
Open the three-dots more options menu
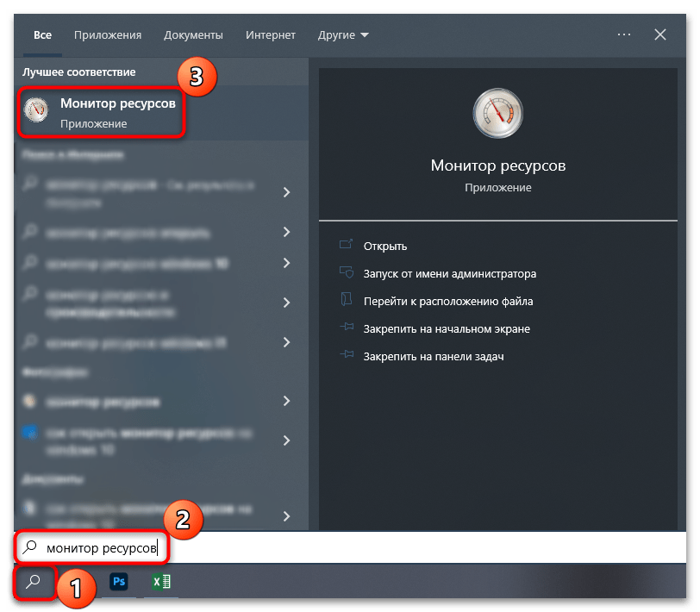pos(625,34)
